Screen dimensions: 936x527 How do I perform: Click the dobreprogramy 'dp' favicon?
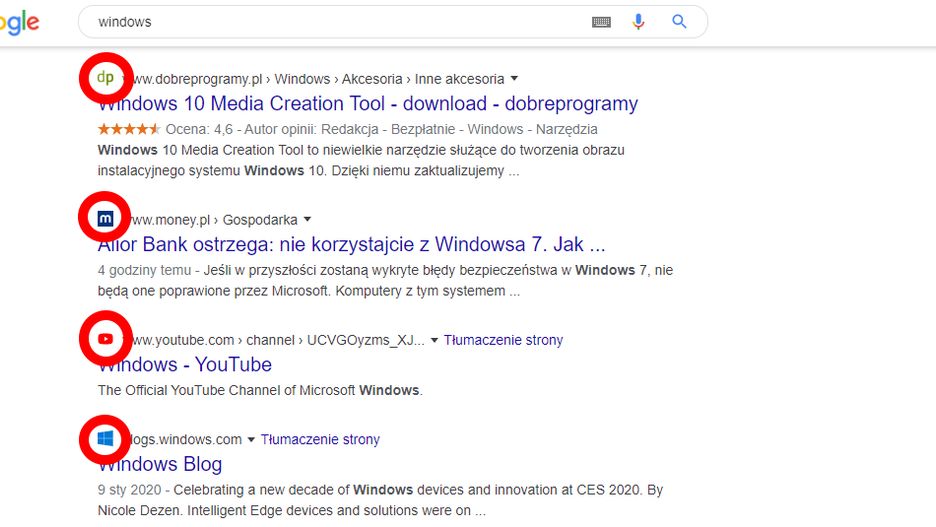tap(105, 78)
